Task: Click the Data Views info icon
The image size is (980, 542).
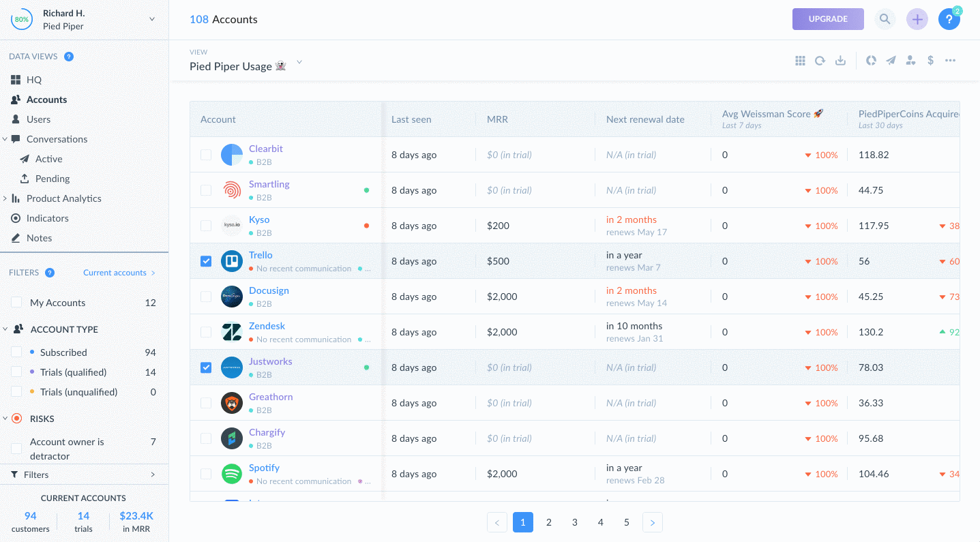Action: point(69,57)
